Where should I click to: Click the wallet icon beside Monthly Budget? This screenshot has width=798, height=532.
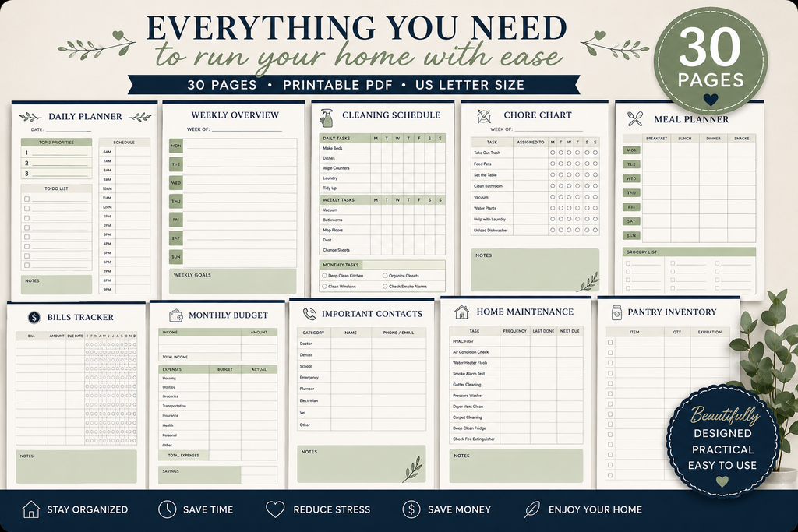175,315
